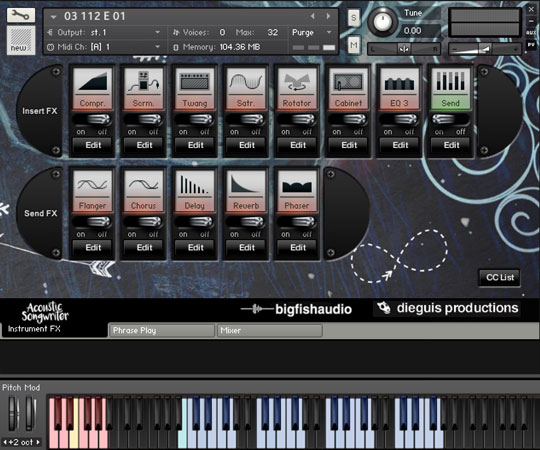
Task: Toggle the Rotator on/off switch
Action: [297, 120]
